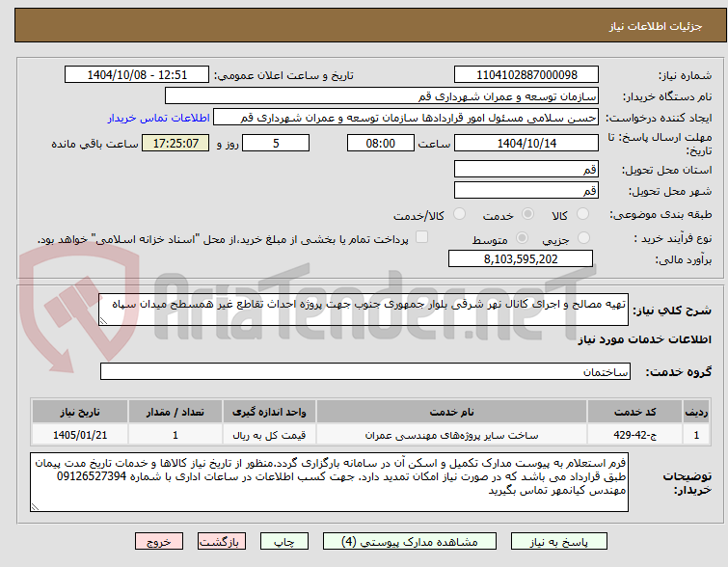This screenshot has width=728, height=567.
Task: Click the remaining time field 17:25:07
Action: (x=175, y=143)
